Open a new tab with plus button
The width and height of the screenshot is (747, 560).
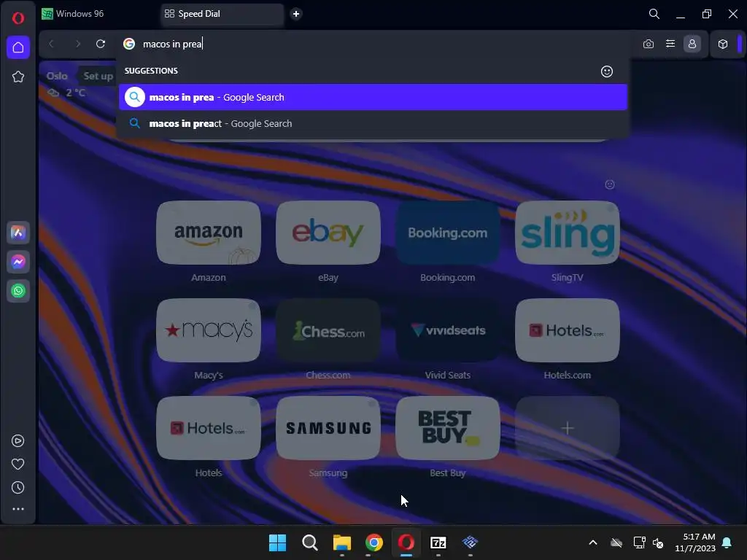296,14
